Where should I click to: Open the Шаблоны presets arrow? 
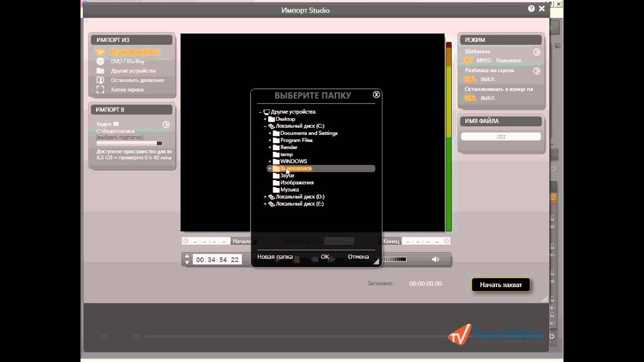tap(537, 52)
